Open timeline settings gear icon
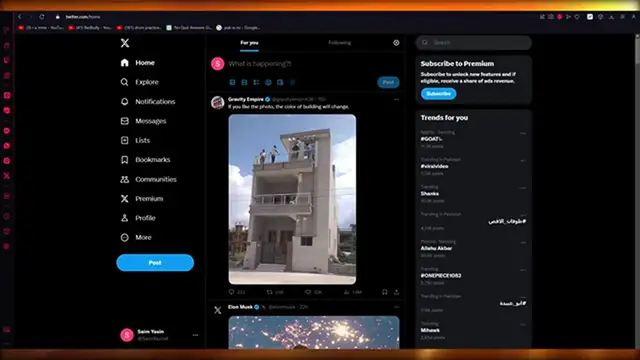 coord(396,43)
